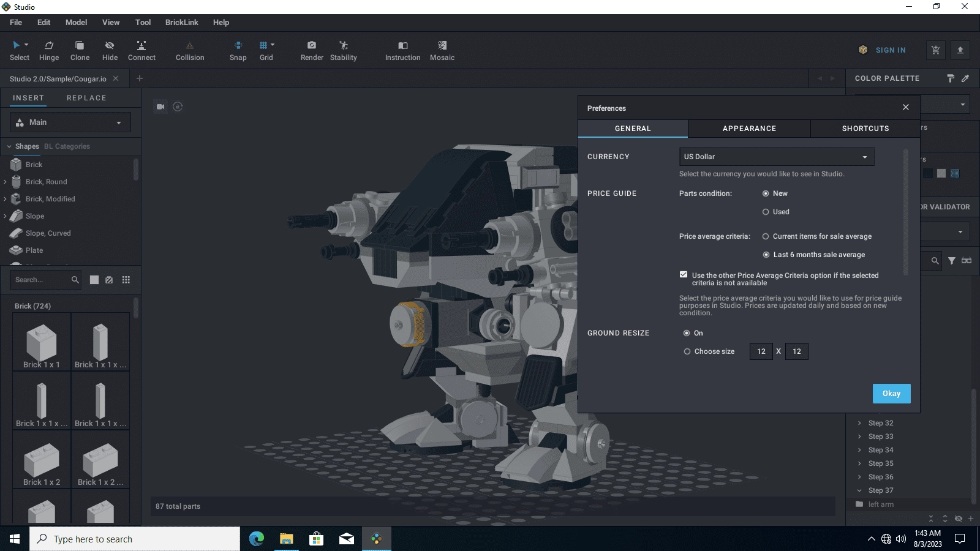980x551 pixels.
Task: Select the Brick 1 x 2 thumbnail
Action: tap(42, 460)
